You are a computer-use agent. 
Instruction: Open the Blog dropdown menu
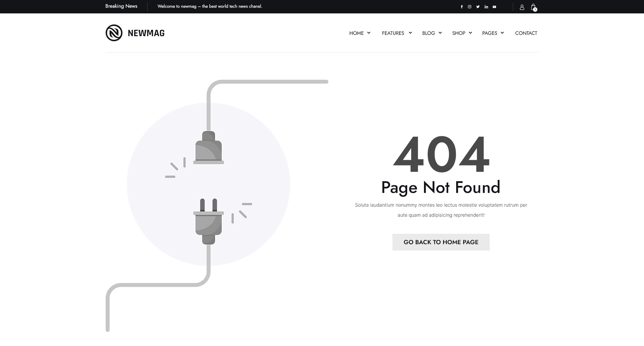click(432, 33)
